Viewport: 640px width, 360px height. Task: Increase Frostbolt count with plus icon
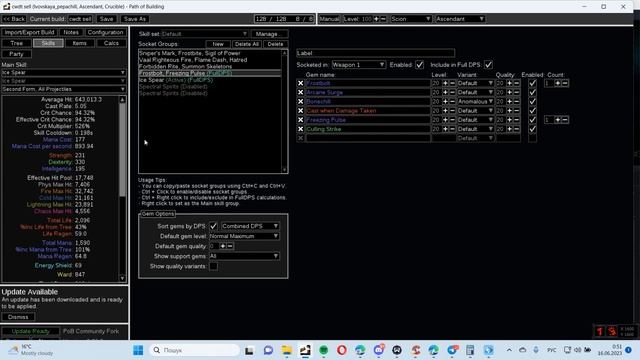tap(558, 83)
